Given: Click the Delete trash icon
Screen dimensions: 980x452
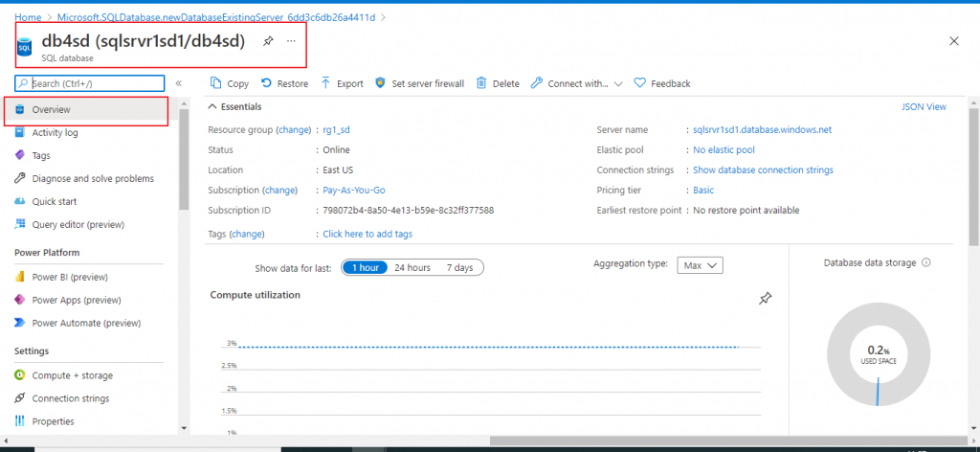Looking at the screenshot, I should click(481, 83).
